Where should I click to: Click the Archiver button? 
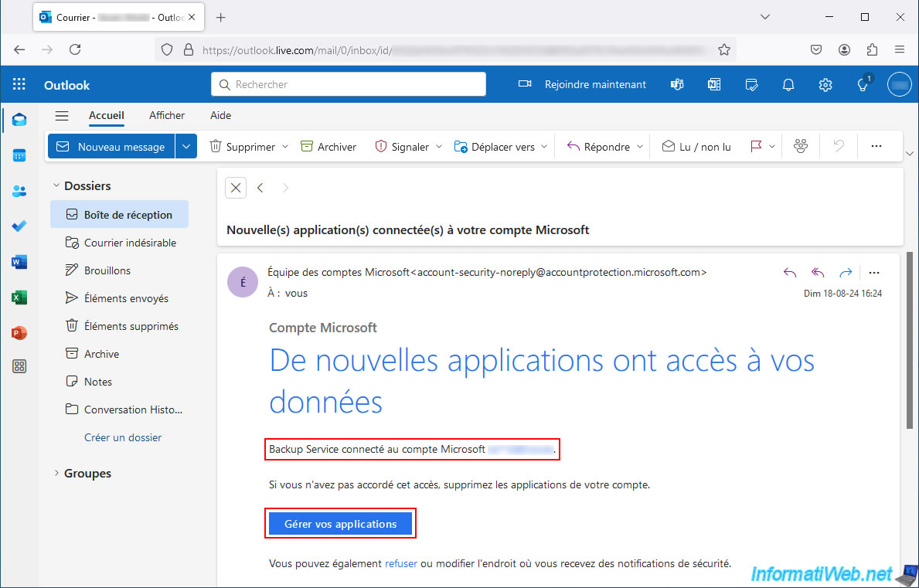[328, 146]
